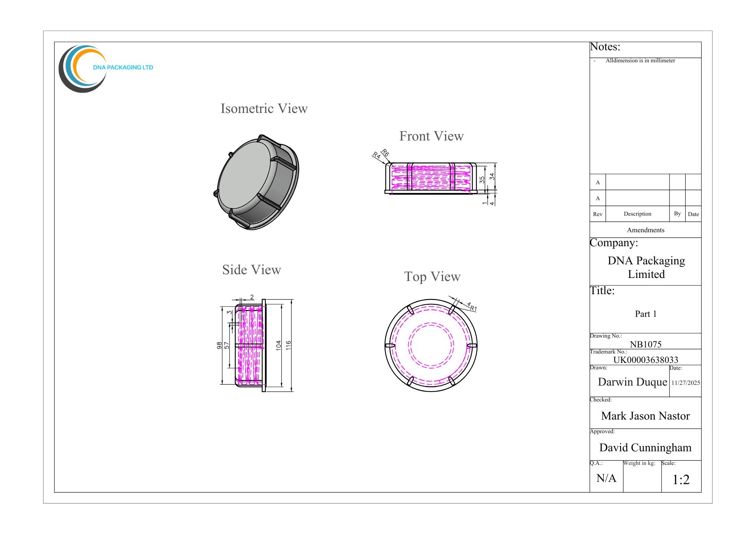The image size is (756, 534).
Task: Click the 'Isometric View' label
Action: pos(264,109)
